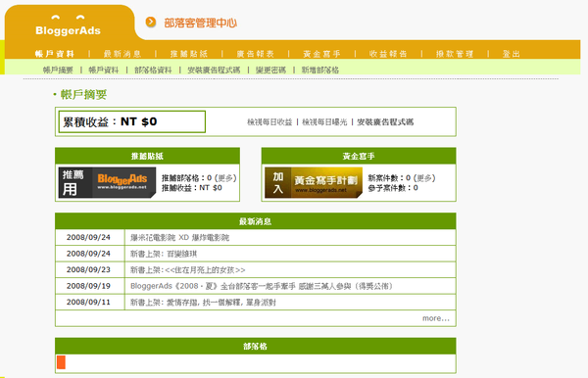Select the 帳戶摘要 sub-menu tab
The width and height of the screenshot is (588, 378).
coord(58,71)
